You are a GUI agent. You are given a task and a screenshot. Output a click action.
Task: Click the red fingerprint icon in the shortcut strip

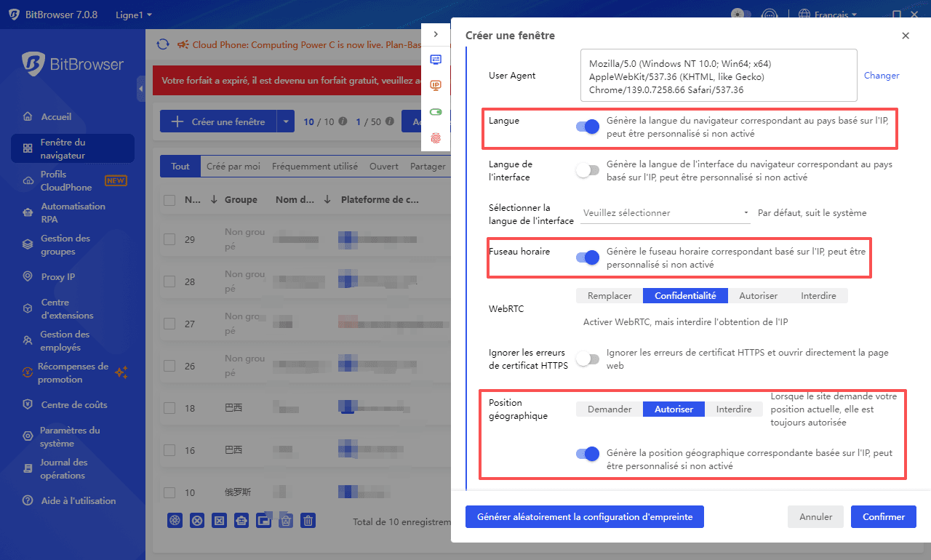tap(436, 138)
